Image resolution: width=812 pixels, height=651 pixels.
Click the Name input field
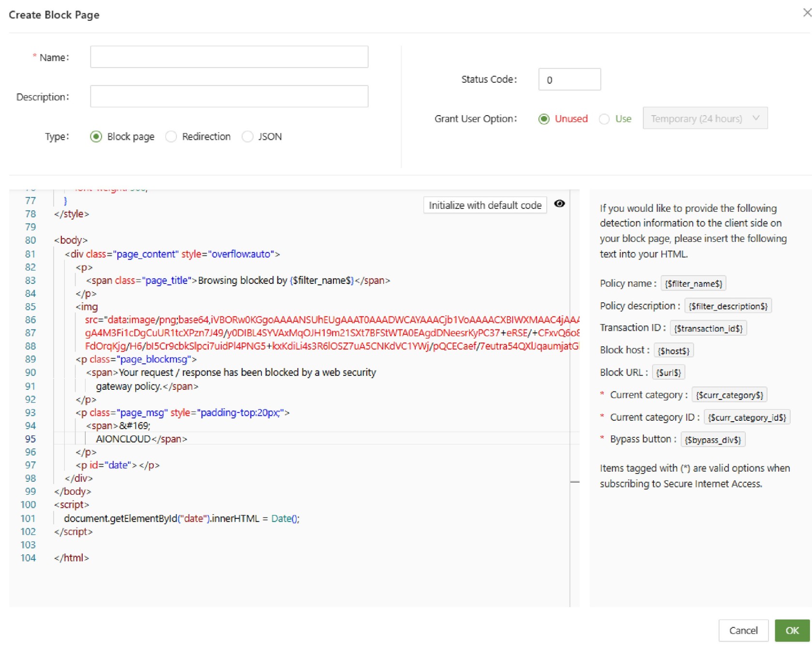(x=229, y=57)
